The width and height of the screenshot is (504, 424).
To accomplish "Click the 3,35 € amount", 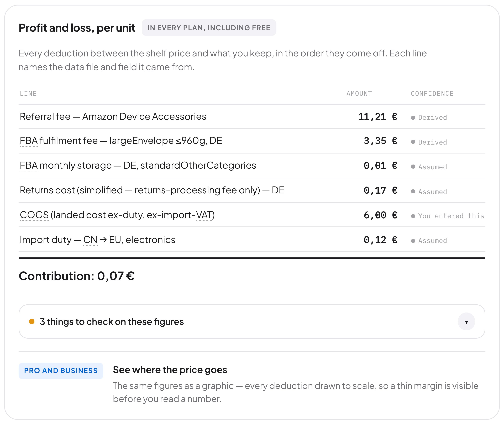I will click(380, 141).
